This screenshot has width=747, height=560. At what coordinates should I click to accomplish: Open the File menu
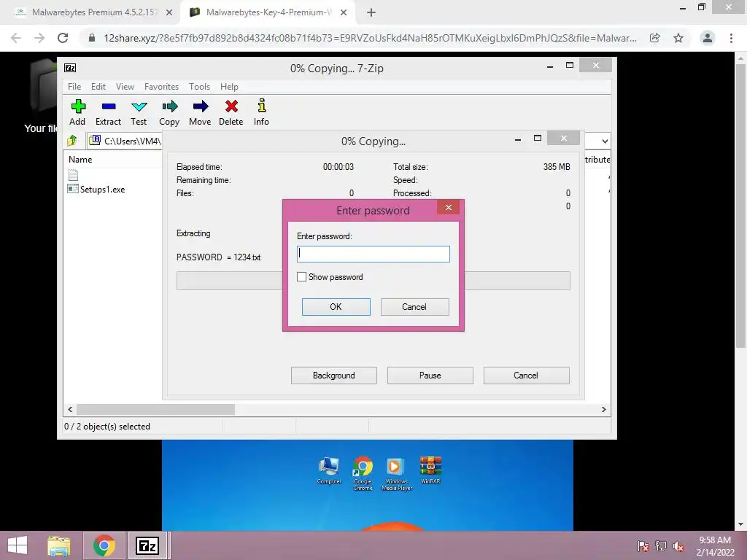74,87
